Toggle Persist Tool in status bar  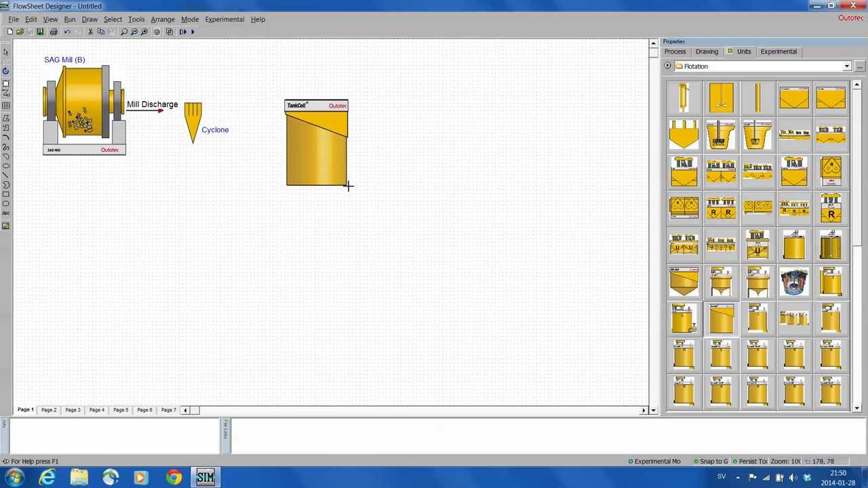click(x=750, y=462)
